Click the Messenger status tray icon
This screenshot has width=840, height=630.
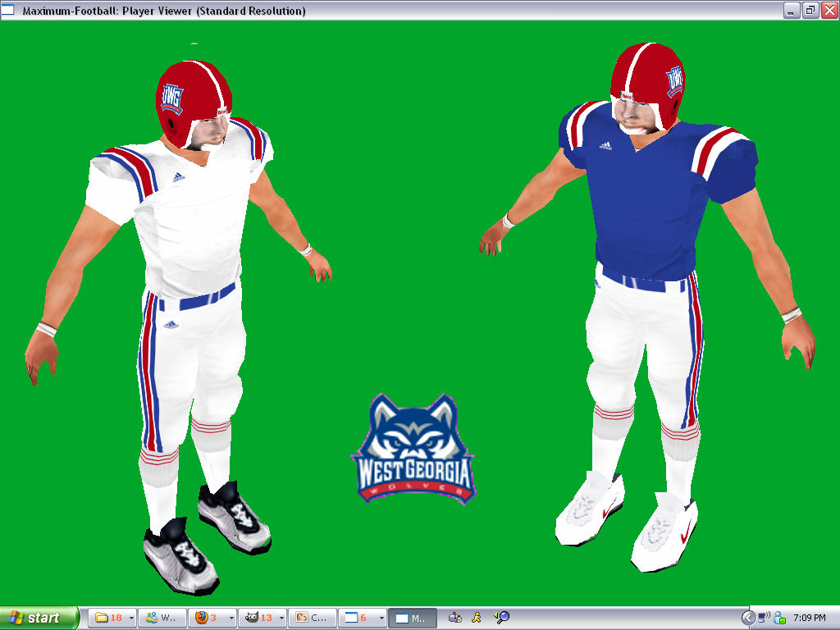click(779, 619)
